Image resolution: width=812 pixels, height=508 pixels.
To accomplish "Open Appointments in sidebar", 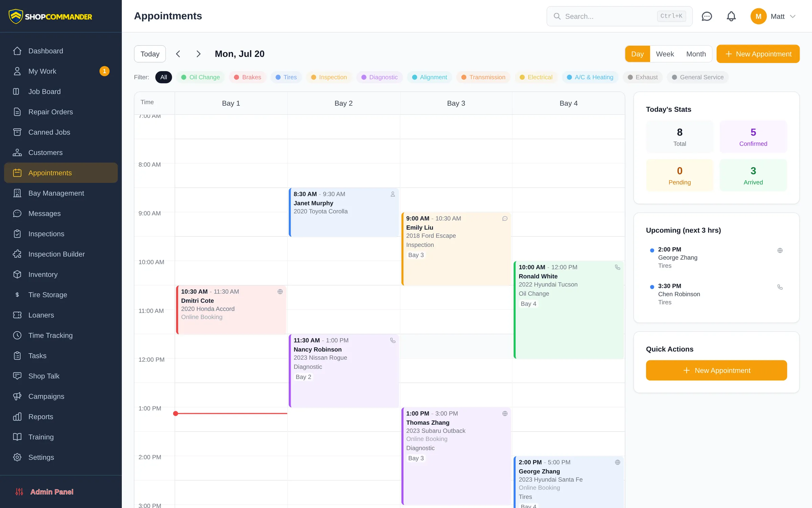I will tap(61, 173).
